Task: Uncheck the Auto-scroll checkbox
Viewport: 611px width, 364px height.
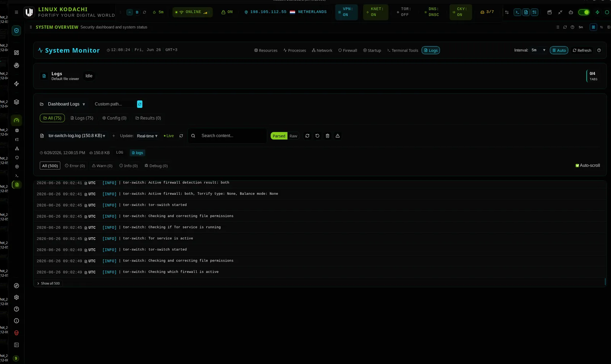Action: pyautogui.click(x=577, y=166)
